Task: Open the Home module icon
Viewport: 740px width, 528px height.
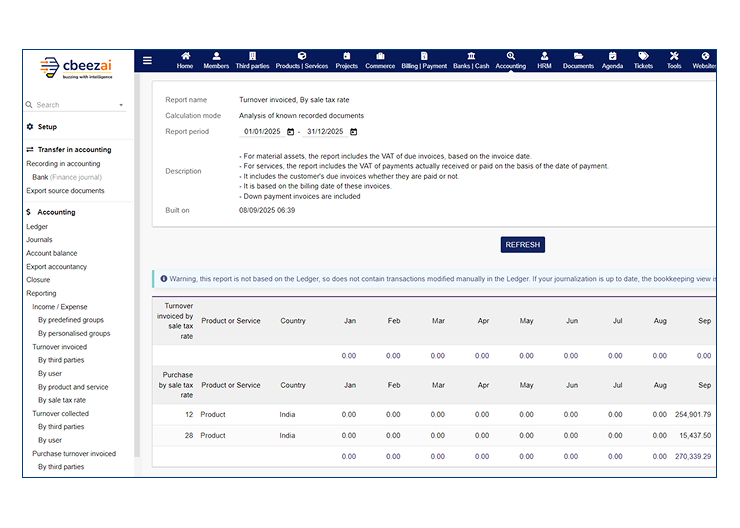Action: (x=185, y=61)
